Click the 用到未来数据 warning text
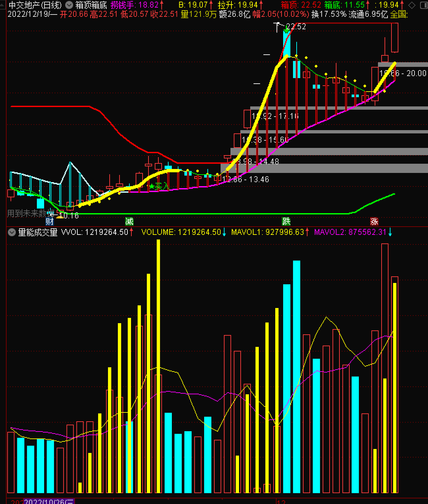428x504 pixels. tap(31, 213)
